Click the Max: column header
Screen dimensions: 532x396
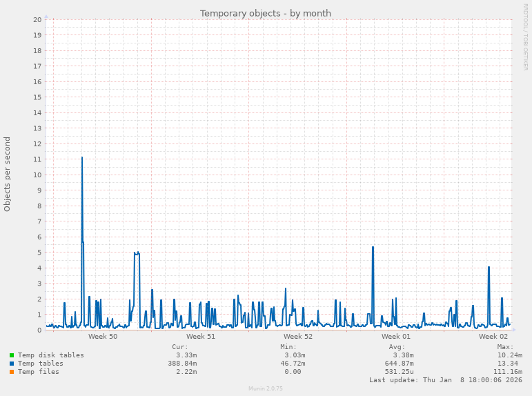(505, 347)
